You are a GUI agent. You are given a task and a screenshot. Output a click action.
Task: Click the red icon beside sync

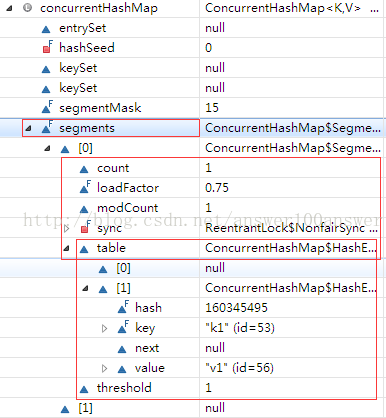point(85,227)
